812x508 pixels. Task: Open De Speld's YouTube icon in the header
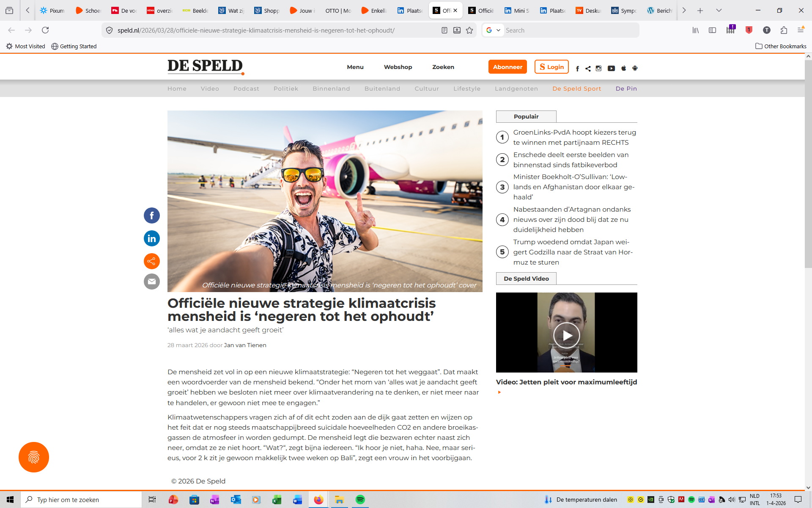tap(611, 68)
